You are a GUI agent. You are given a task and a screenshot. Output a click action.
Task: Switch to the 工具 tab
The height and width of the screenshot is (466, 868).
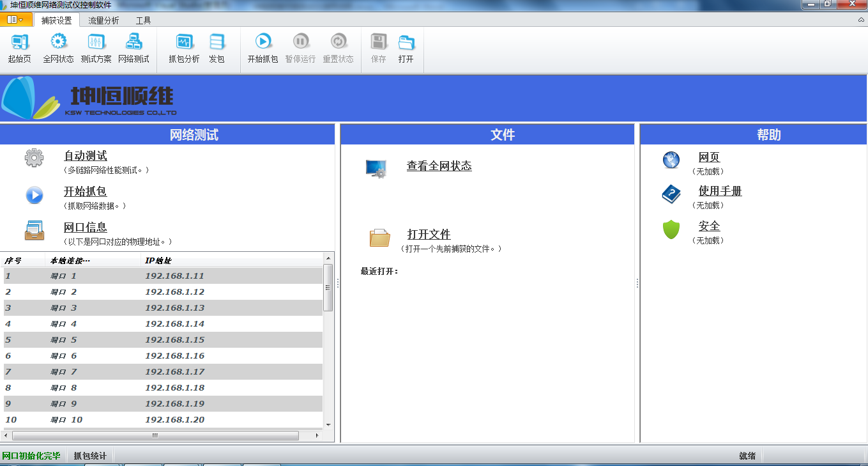(143, 20)
